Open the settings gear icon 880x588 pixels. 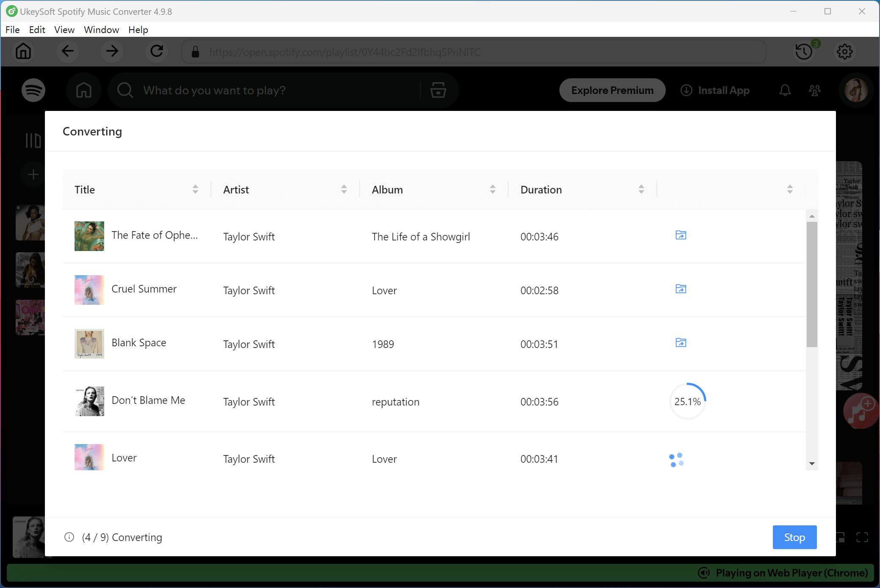(844, 52)
